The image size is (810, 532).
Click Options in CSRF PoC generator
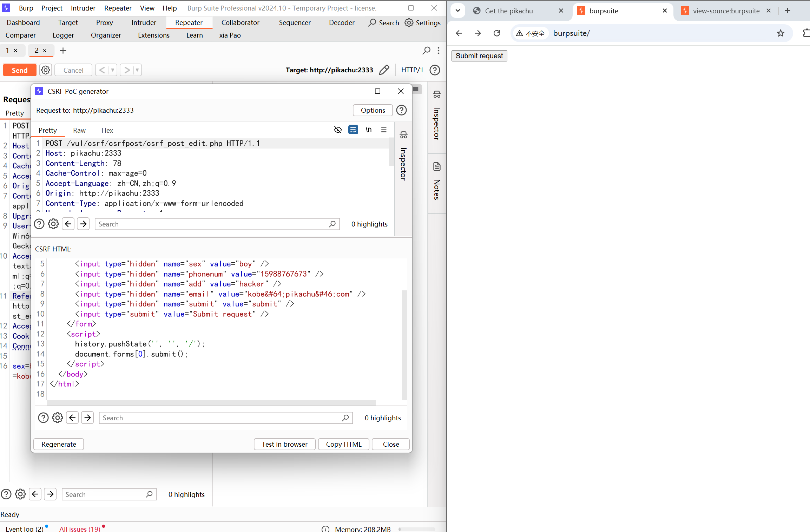pyautogui.click(x=373, y=110)
